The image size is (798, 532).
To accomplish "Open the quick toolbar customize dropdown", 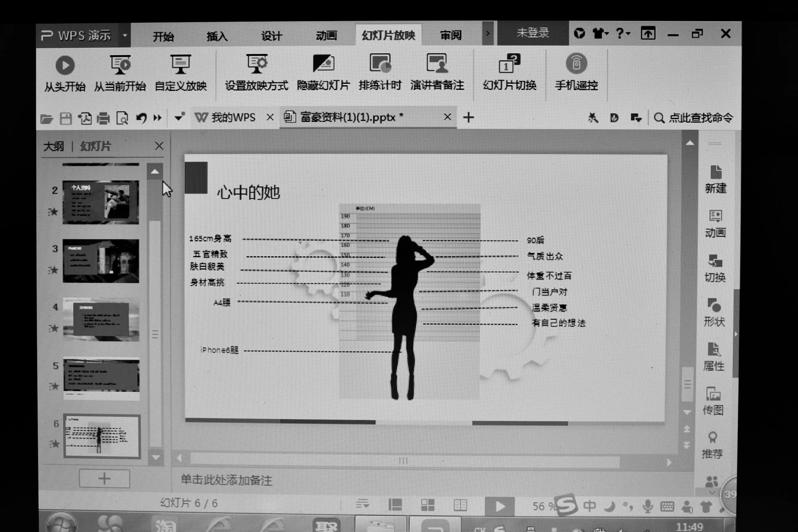I will click(179, 118).
